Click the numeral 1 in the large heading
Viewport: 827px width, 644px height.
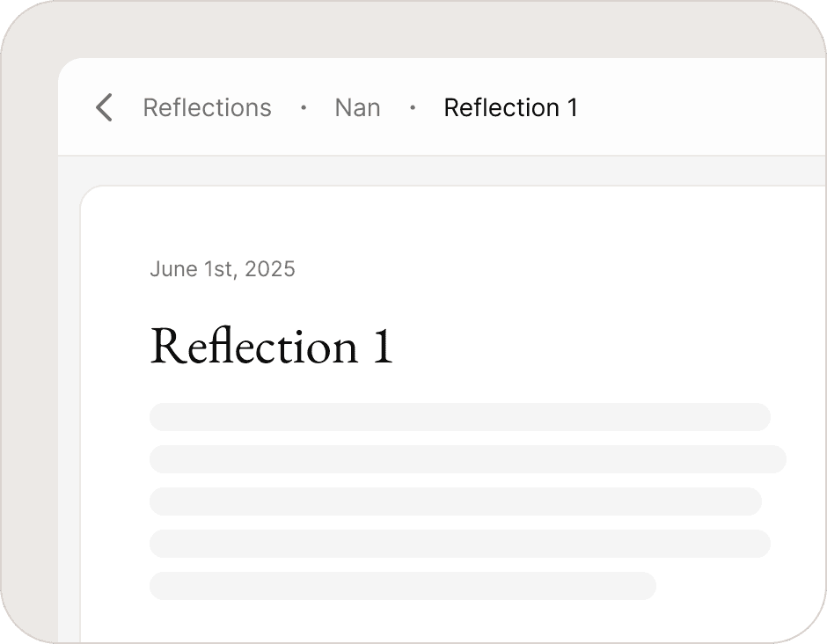[382, 346]
